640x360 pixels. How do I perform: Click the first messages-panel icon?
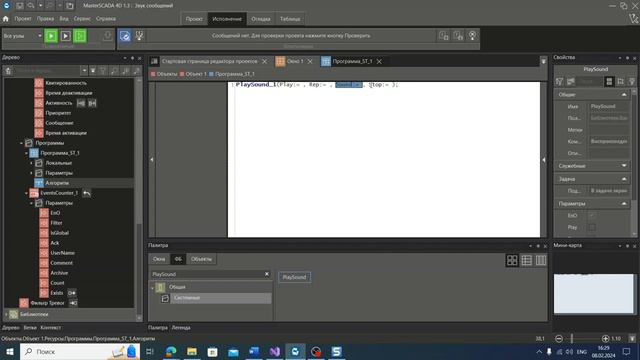pyautogui.click(x=444, y=36)
